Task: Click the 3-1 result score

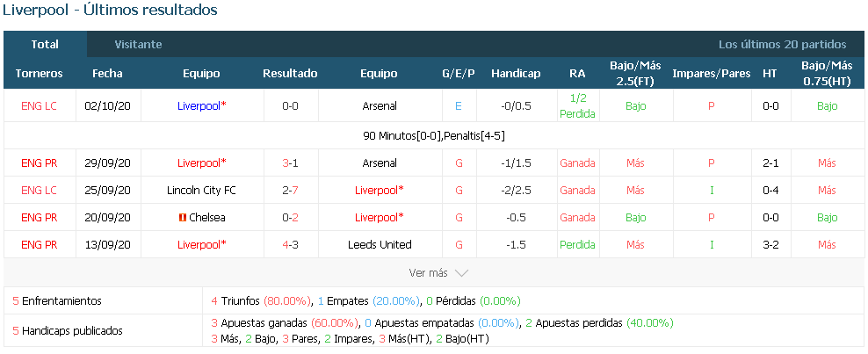Action: click(x=290, y=163)
